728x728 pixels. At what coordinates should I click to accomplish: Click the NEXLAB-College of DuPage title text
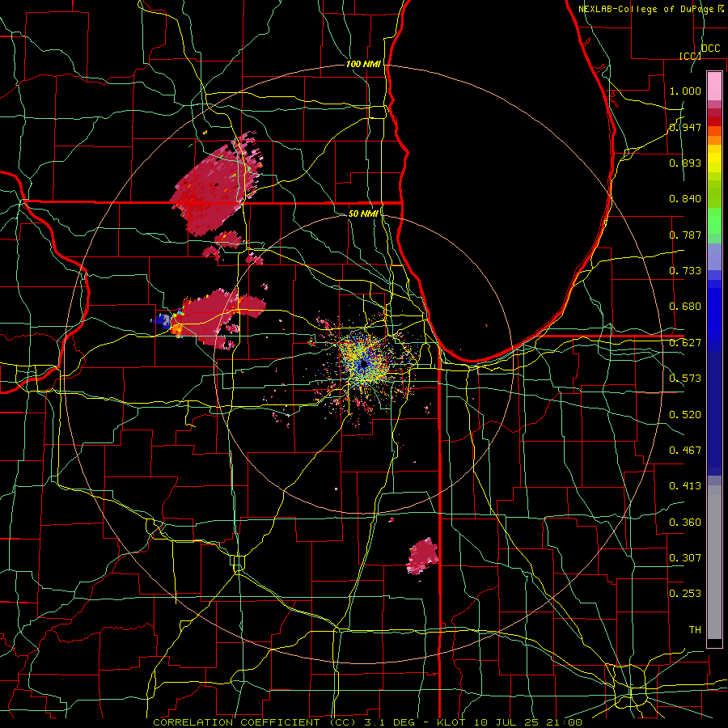(647, 9)
